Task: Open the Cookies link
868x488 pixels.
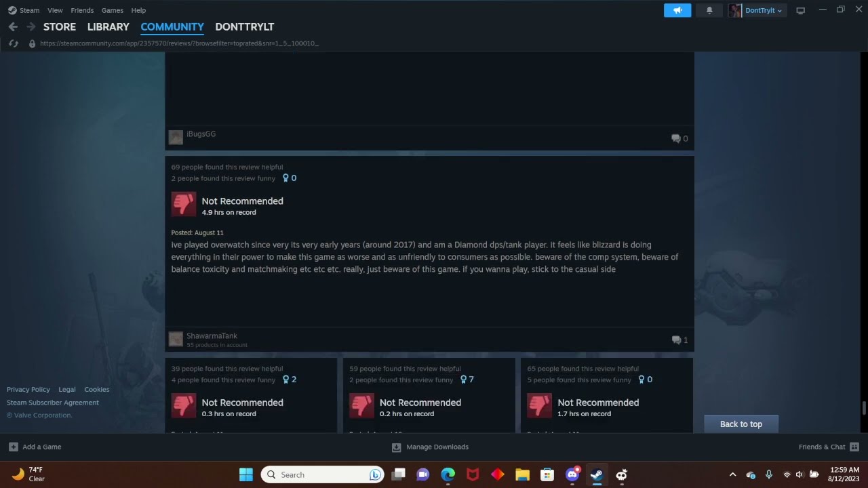Action: click(97, 390)
